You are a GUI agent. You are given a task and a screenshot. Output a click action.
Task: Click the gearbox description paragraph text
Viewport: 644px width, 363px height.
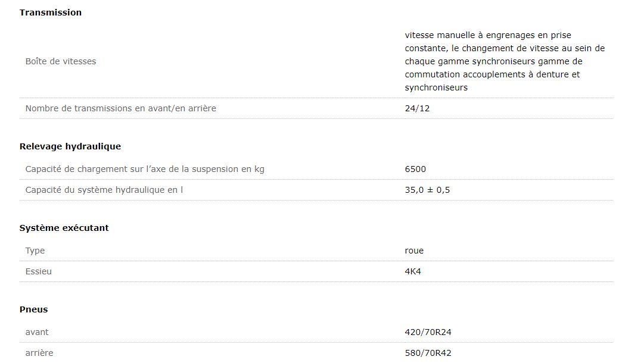coord(505,61)
